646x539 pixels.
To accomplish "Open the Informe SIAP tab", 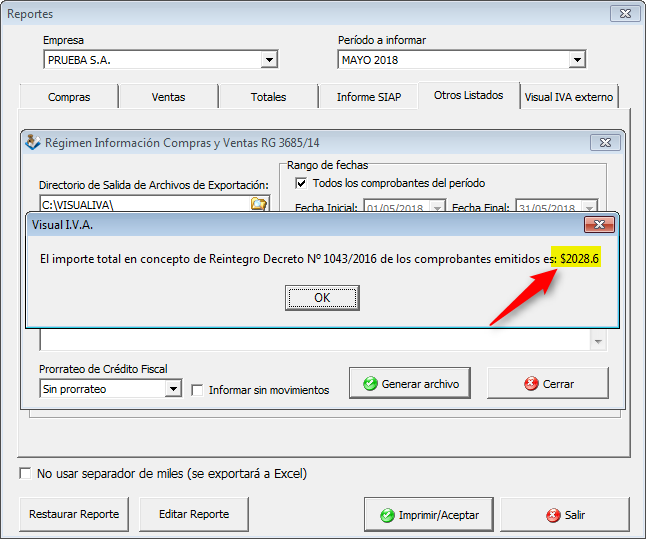I will point(369,97).
